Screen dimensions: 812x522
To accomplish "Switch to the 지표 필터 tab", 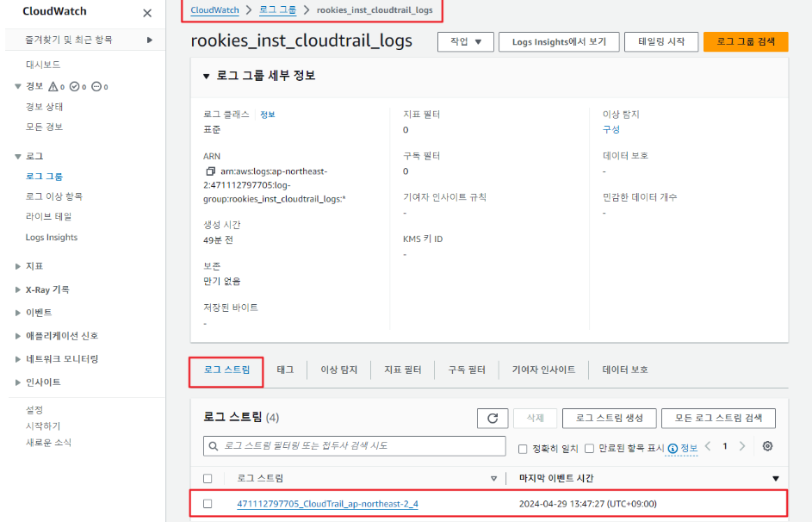I will click(403, 370).
